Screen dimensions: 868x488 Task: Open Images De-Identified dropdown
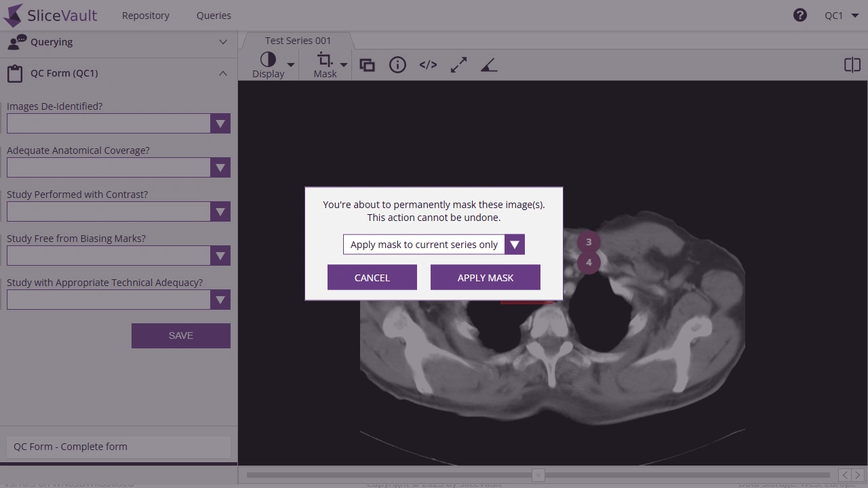(119, 123)
